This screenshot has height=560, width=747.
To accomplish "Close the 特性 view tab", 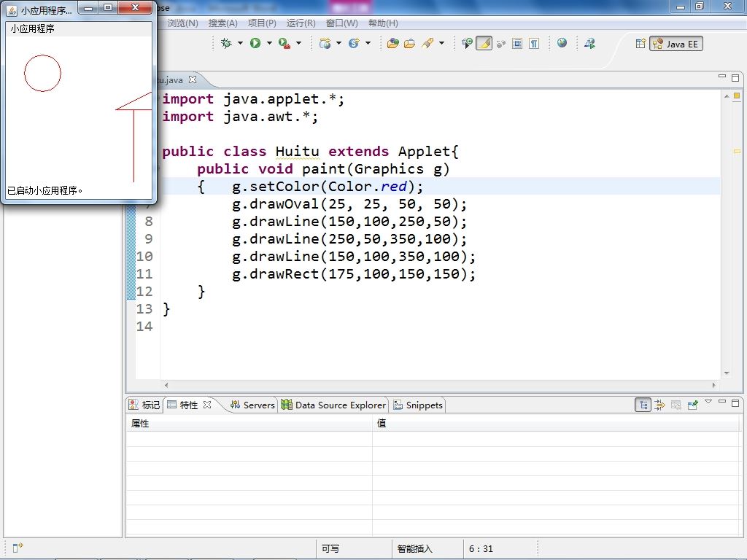I will point(206,404).
